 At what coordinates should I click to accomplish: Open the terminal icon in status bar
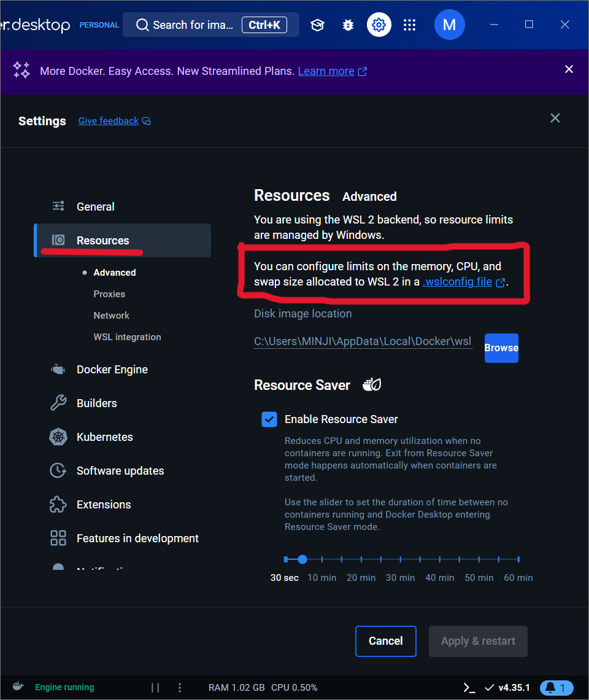pos(469,688)
